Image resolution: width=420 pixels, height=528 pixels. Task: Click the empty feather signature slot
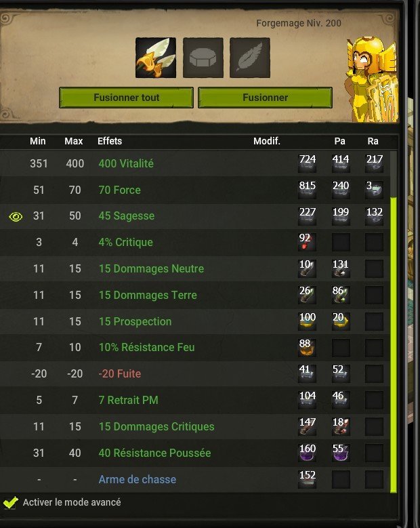click(250, 58)
